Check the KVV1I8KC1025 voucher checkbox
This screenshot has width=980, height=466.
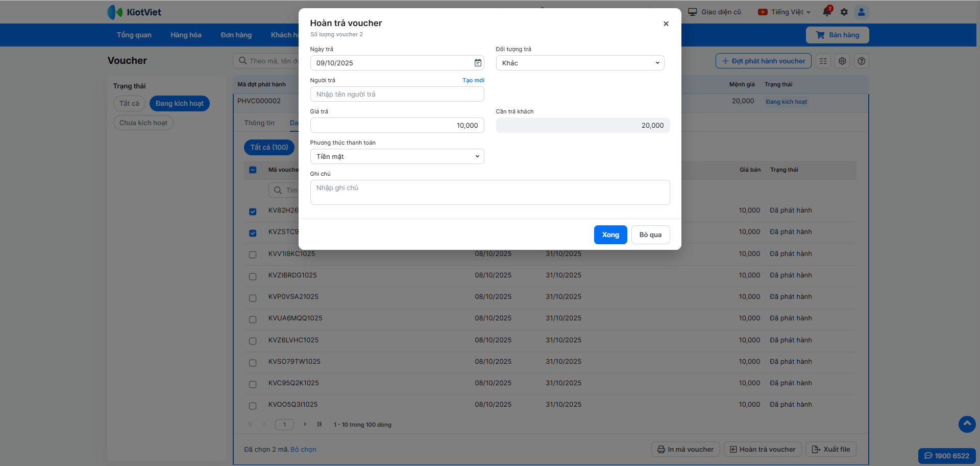click(x=253, y=254)
